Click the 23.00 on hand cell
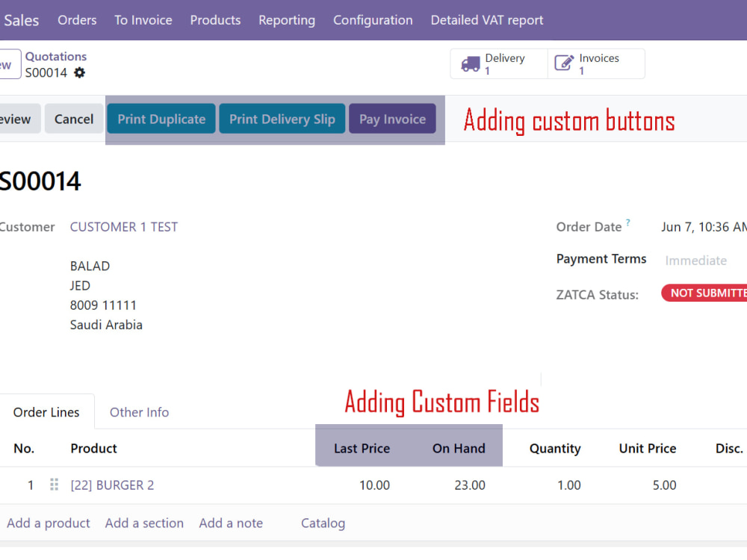The height and width of the screenshot is (560, 747). click(x=470, y=485)
